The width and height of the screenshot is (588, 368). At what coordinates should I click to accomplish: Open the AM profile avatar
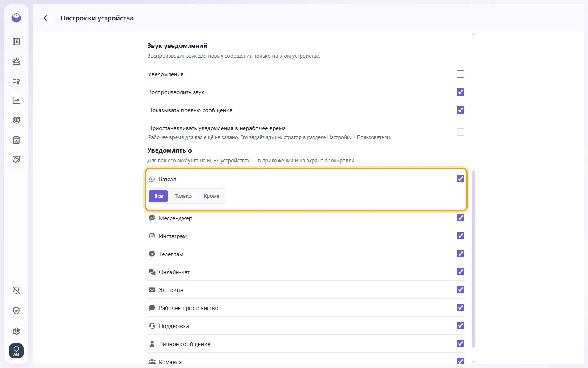[x=16, y=351]
